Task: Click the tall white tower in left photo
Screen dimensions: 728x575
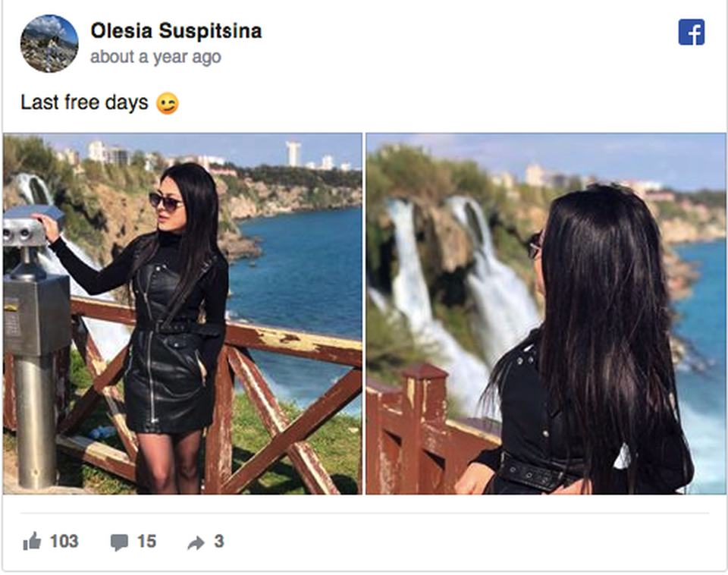Action: coord(293,154)
